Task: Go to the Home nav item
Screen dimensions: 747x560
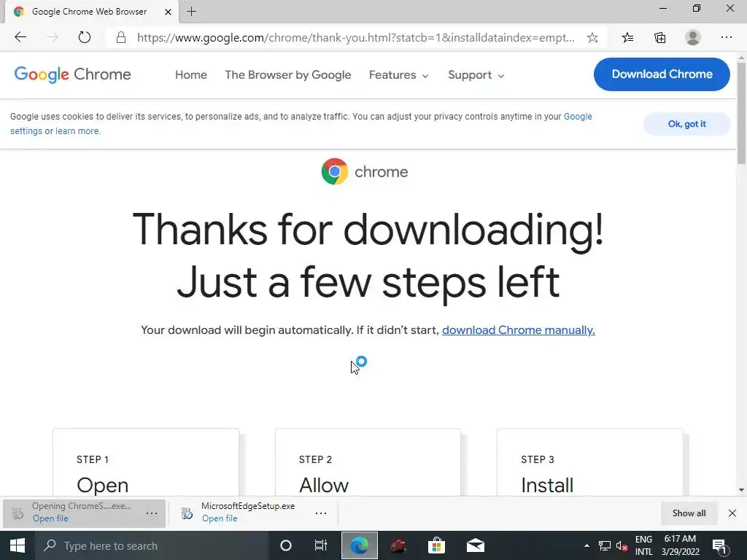Action: coord(191,75)
